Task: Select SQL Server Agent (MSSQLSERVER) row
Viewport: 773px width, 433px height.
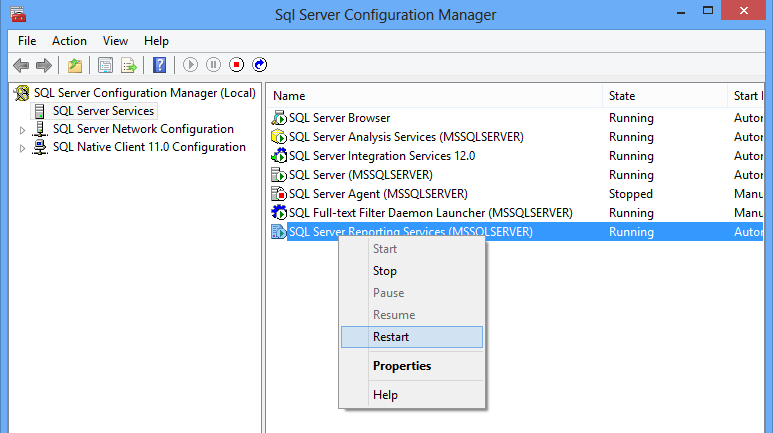Action: tap(516, 194)
